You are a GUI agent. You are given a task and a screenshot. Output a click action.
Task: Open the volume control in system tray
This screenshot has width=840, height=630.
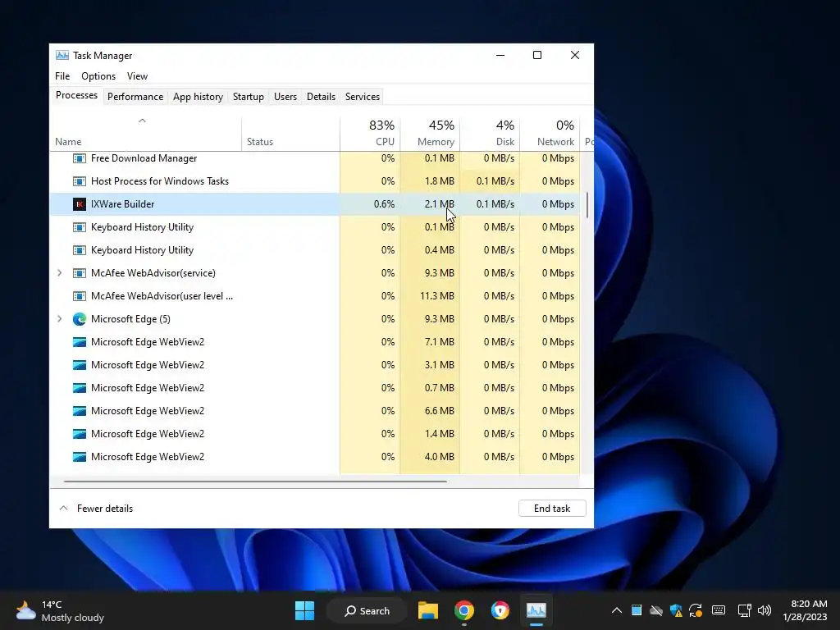click(x=765, y=610)
